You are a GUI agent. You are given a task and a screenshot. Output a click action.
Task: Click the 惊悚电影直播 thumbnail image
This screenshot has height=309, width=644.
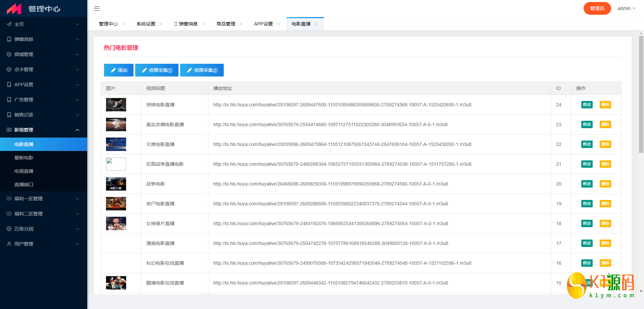pos(116,105)
